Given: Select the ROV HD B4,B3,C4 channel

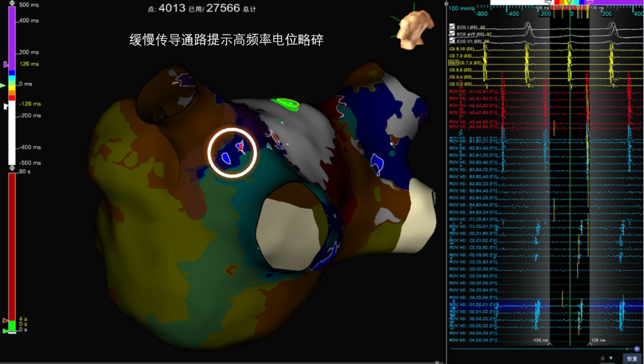Looking at the screenshot, I should [473, 212].
